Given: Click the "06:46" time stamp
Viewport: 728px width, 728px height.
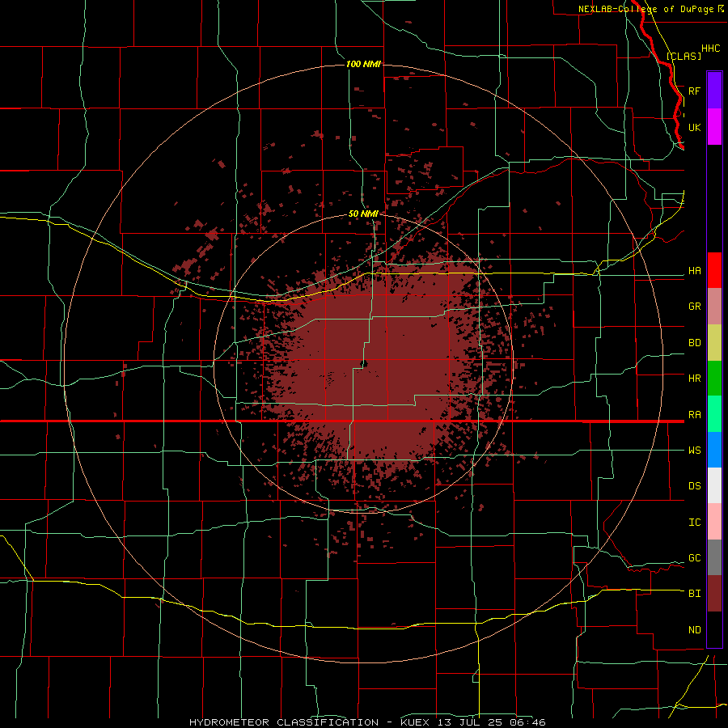Looking at the screenshot, I should coord(530,722).
